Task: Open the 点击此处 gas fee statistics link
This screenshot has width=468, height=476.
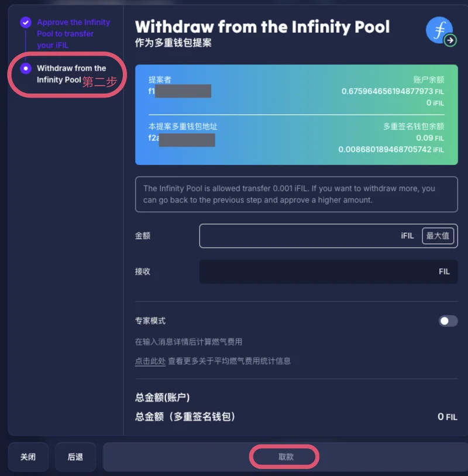Action: point(151,361)
